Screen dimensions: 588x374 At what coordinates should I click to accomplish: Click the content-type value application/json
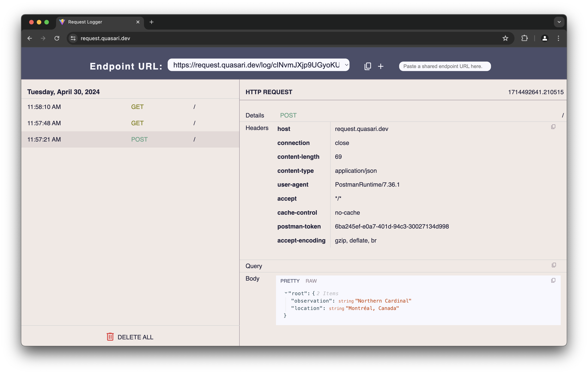pyautogui.click(x=356, y=171)
